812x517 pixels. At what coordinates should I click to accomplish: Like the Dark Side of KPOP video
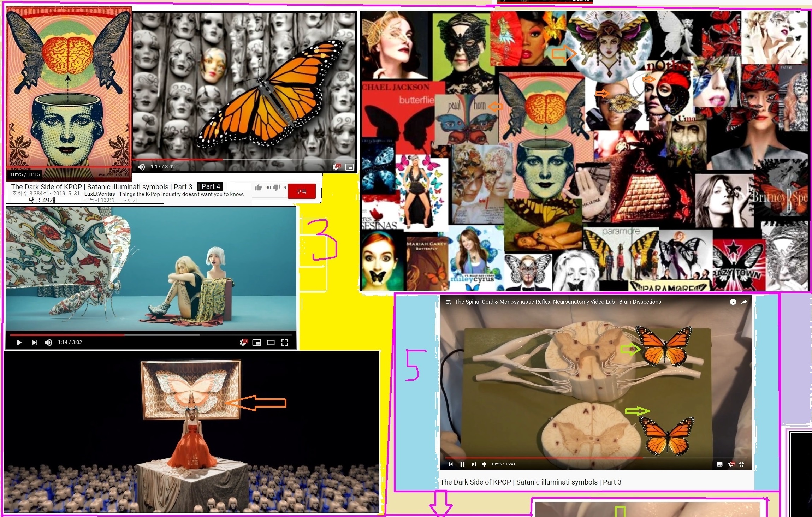pos(258,188)
